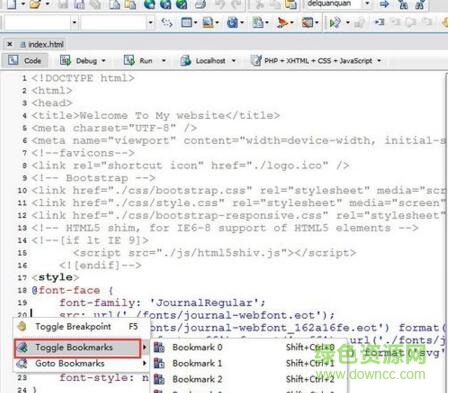Click the insert image icon
This screenshot has width=449, height=393.
[208, 23]
